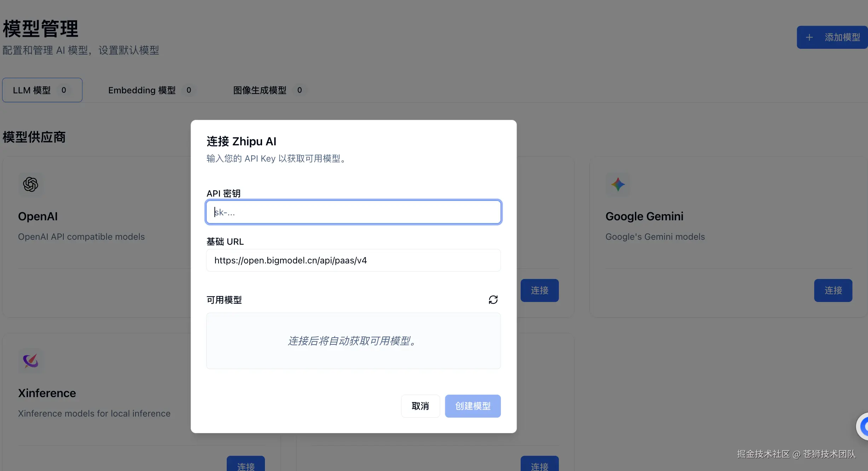This screenshot has height=471, width=868.
Task: Click the refresh available models icon
Action: coord(493,300)
